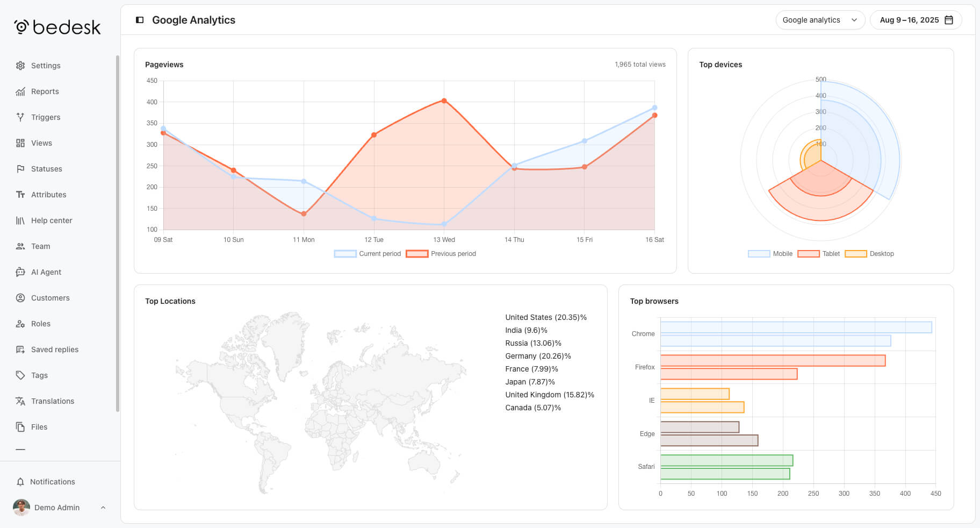
Task: Click the top Chrome bar in Top browsers
Action: coord(796,327)
